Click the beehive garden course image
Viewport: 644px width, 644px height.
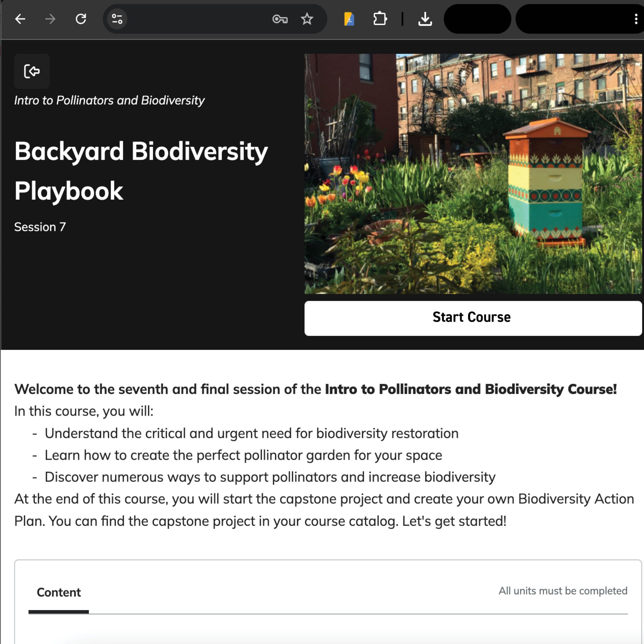point(473,174)
